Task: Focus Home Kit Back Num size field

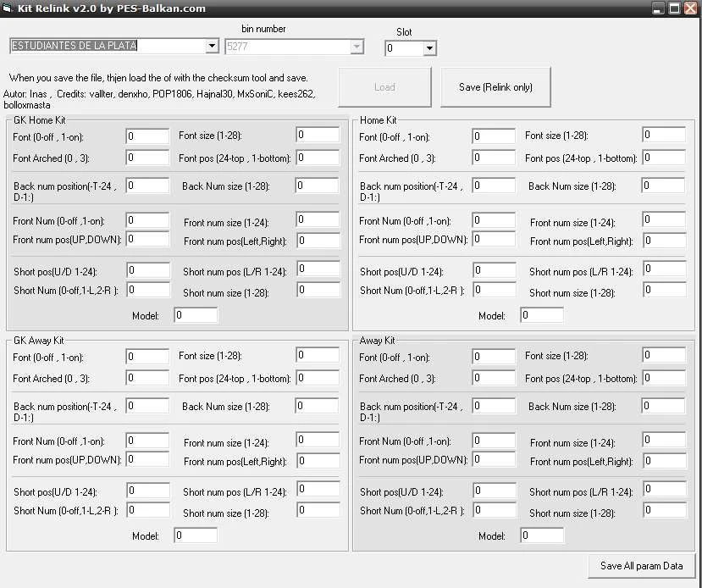Action: pos(664,186)
